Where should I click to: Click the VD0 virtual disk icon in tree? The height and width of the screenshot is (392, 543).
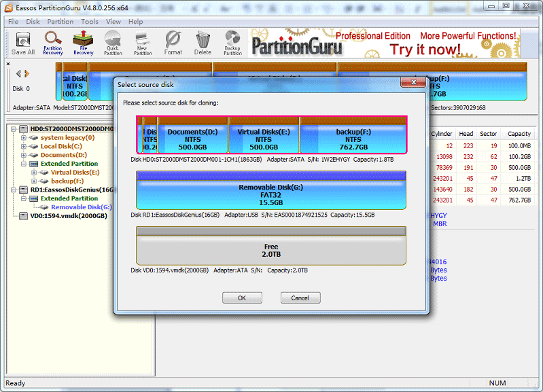click(x=23, y=216)
